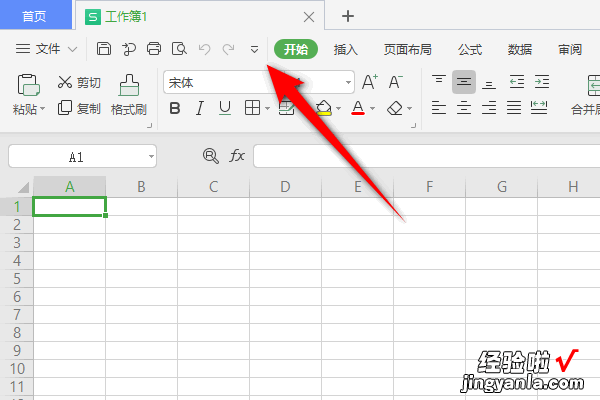Image resolution: width=600 pixels, height=400 pixels.
Task: Open font color dropdown arrow
Action: (372, 109)
